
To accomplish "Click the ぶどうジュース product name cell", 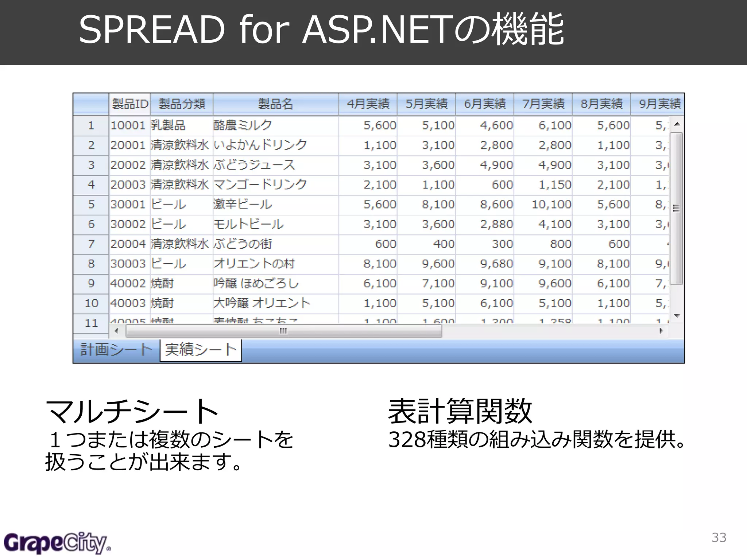I will [x=276, y=165].
